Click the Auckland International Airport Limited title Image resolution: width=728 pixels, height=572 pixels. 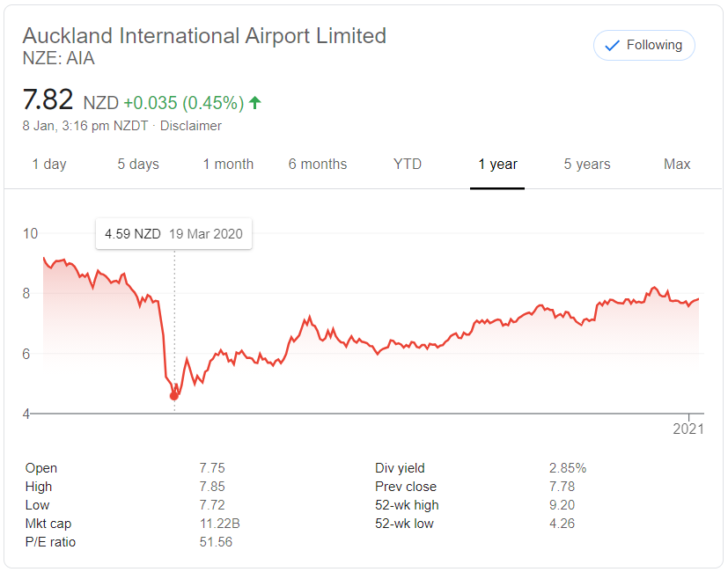[x=204, y=36]
